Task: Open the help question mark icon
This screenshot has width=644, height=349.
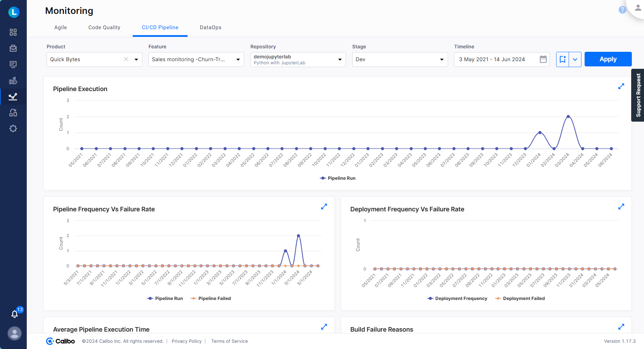Action: click(622, 10)
